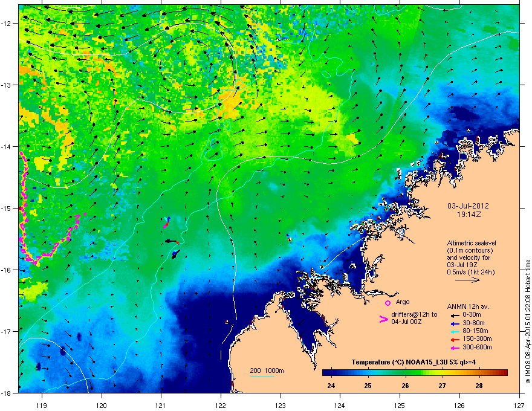The width and height of the screenshot is (532, 411).
Task: Click latitude axis label -15
Action: [x=7, y=208]
